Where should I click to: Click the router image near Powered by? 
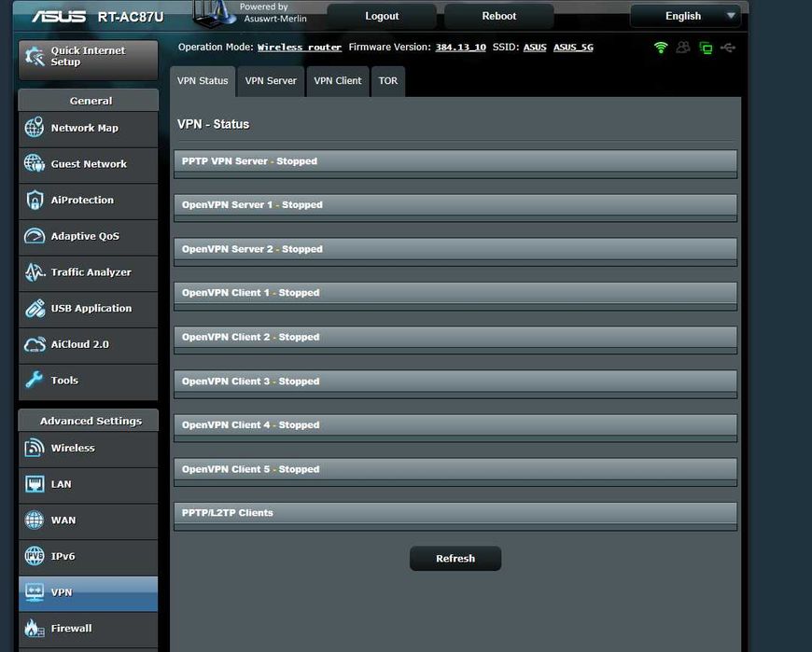pos(215,13)
